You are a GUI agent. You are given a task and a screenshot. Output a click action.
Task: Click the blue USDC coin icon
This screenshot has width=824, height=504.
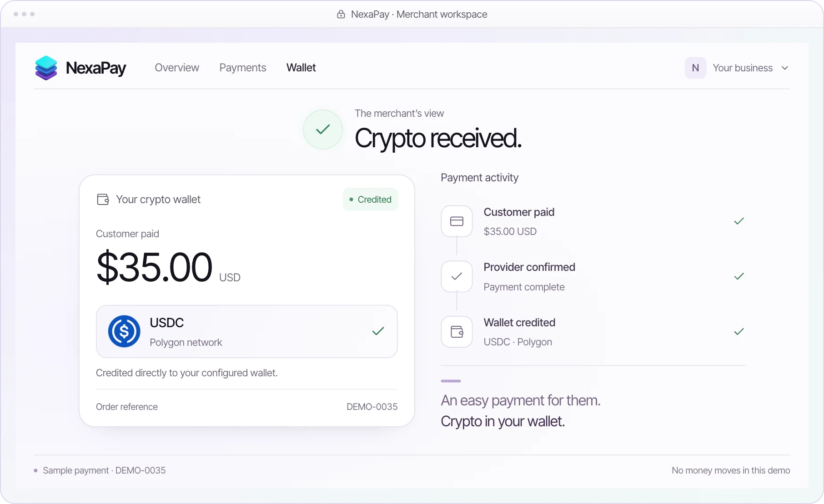(x=124, y=331)
